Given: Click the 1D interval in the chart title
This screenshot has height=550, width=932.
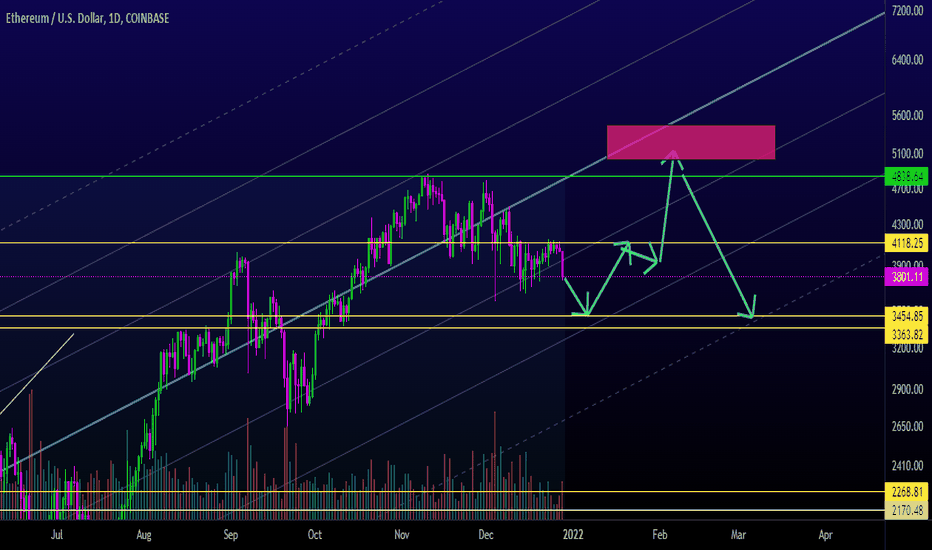Looking at the screenshot, I should point(114,18).
